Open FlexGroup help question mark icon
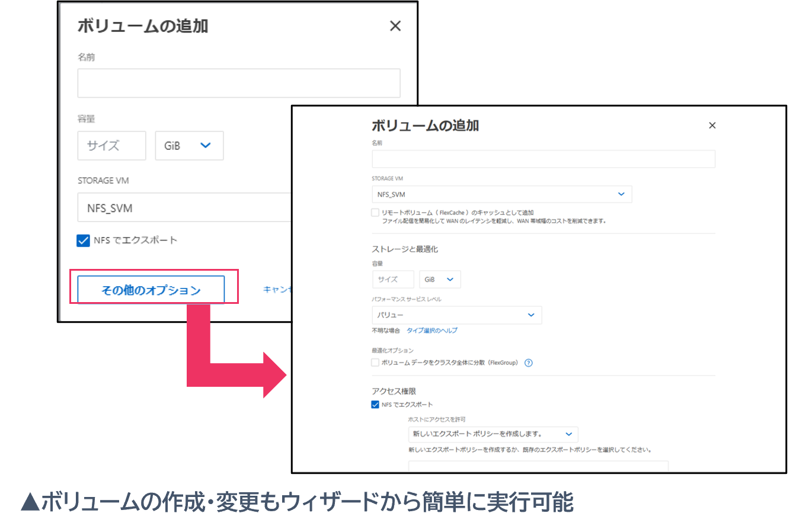 click(x=529, y=363)
